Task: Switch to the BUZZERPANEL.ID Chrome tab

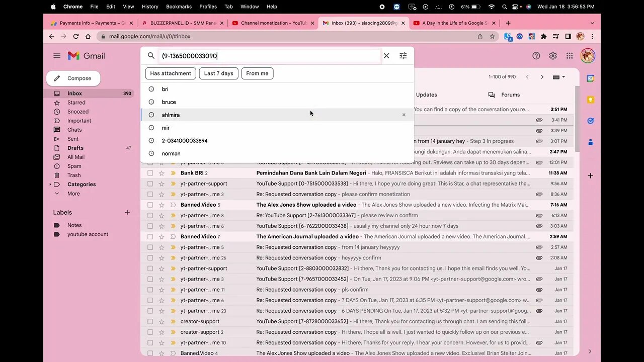Action: click(182, 23)
